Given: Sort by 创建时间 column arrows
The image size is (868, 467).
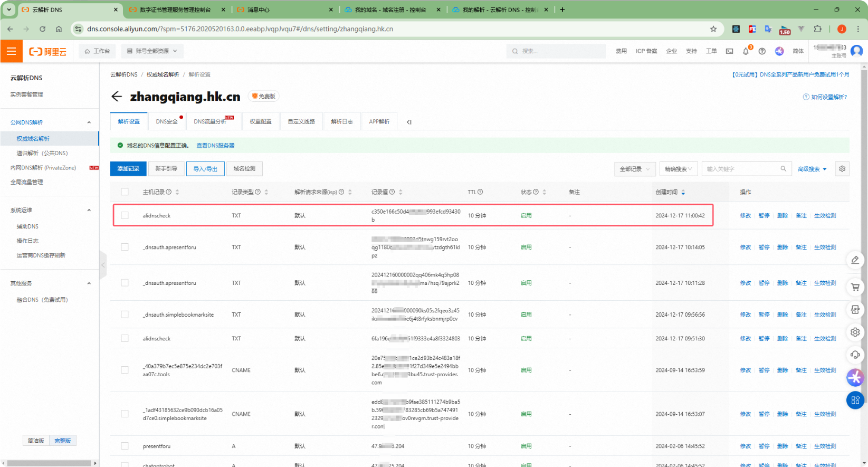Looking at the screenshot, I should [683, 192].
